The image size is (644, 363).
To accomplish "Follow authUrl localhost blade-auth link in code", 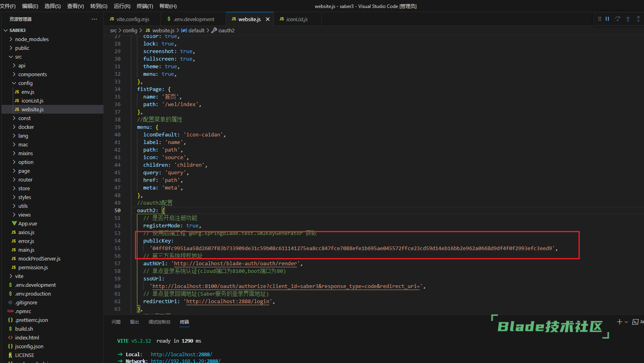I will tap(236, 263).
